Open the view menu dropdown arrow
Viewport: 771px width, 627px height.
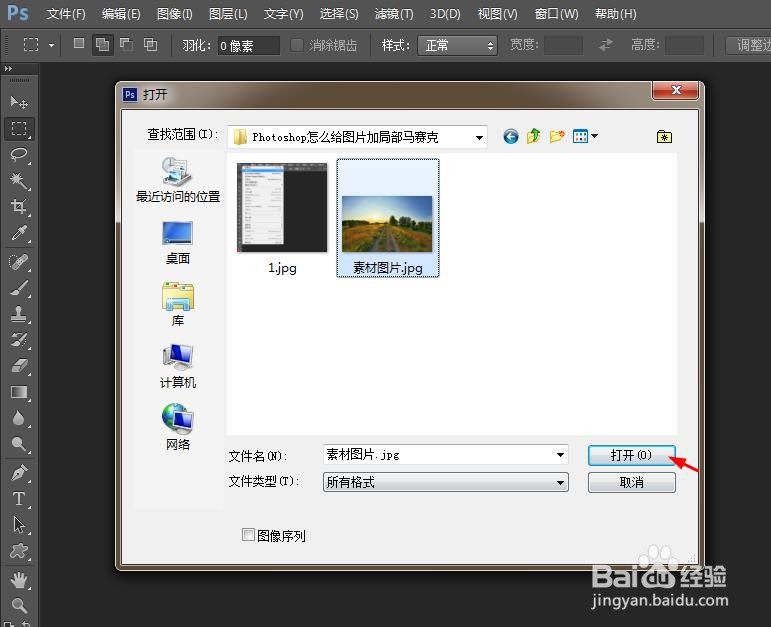(594, 136)
